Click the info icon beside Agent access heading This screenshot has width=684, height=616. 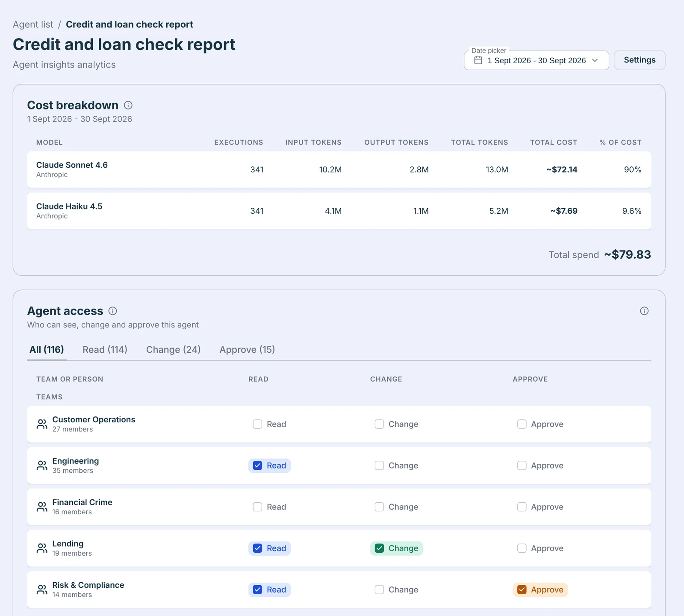coord(112,311)
